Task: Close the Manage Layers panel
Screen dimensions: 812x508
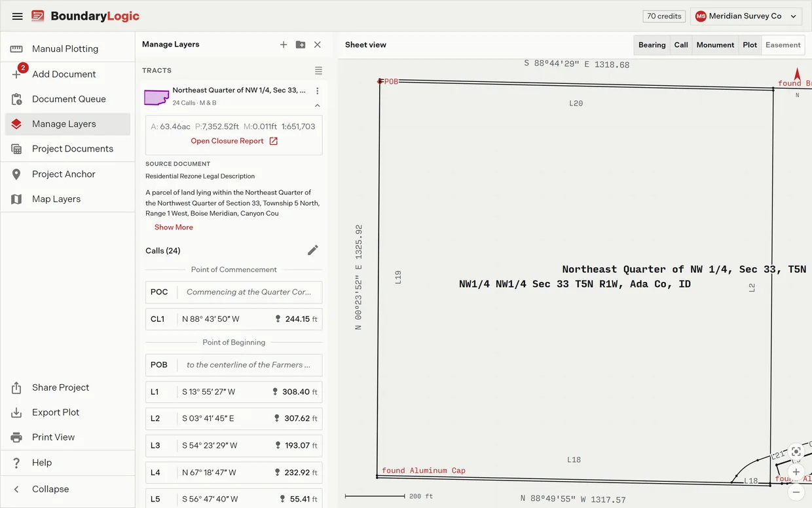Action: tap(318, 45)
